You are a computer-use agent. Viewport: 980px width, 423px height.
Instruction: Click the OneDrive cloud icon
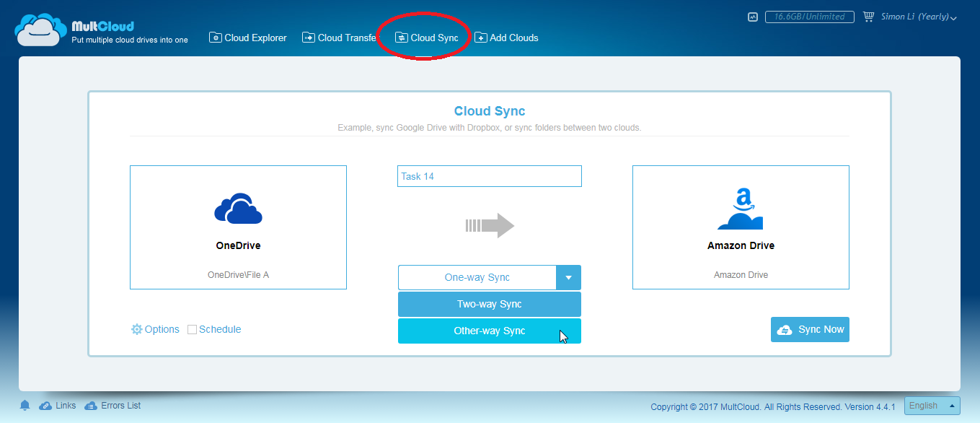coord(238,209)
